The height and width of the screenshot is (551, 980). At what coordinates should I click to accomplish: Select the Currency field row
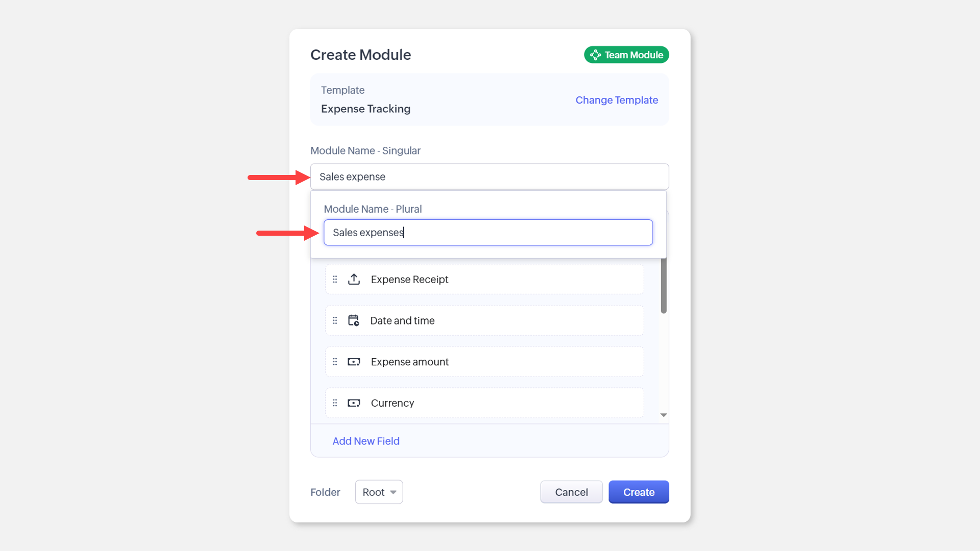click(x=484, y=403)
